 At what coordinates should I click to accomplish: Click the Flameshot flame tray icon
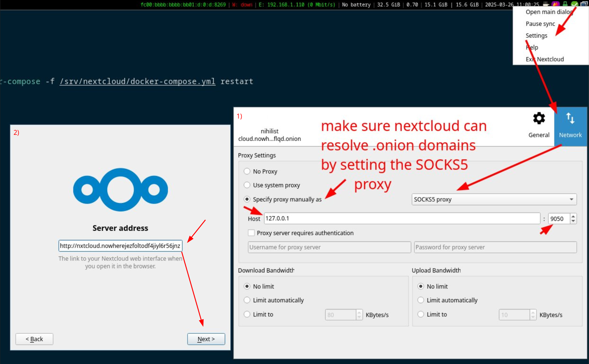555,4
